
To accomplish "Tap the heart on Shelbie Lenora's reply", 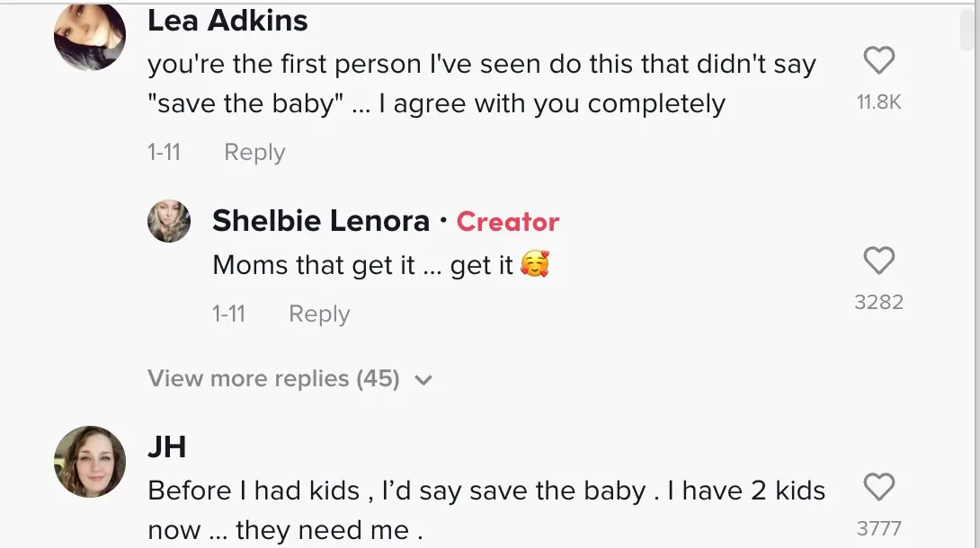I will click(878, 261).
